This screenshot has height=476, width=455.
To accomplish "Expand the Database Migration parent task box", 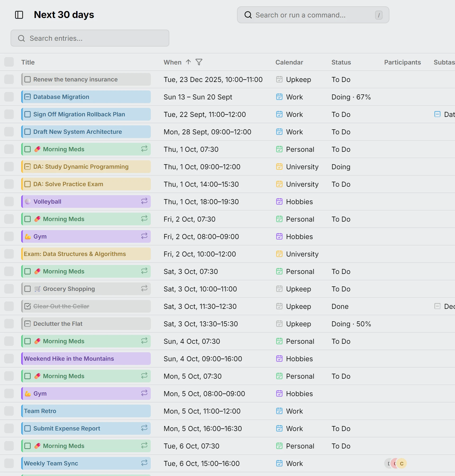I will (x=28, y=97).
